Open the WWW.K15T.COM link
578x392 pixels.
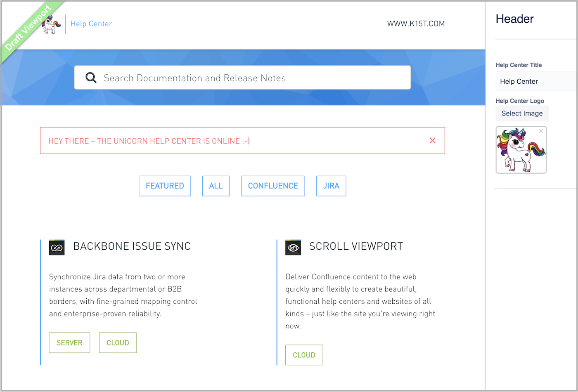click(x=416, y=24)
